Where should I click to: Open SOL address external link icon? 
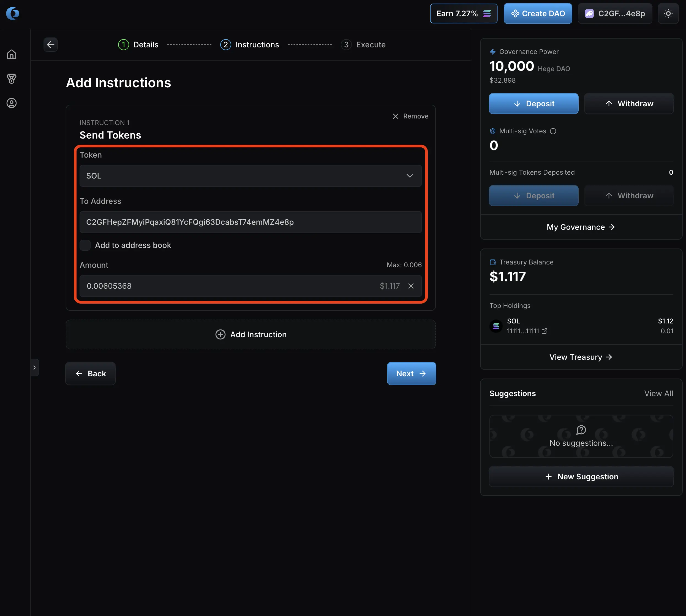[544, 331]
